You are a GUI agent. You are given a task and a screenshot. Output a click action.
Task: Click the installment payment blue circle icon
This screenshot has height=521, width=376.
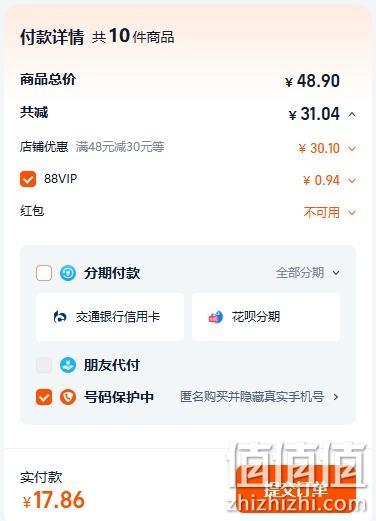pyautogui.click(x=68, y=273)
